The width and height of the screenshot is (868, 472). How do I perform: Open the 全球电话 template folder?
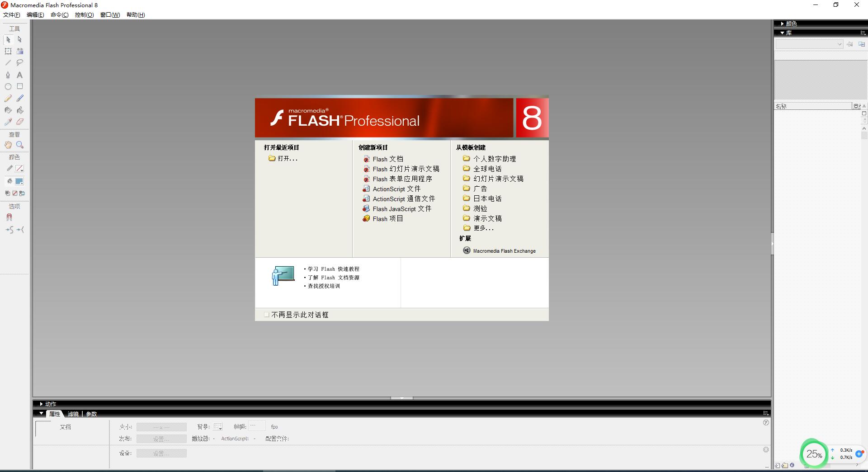[482, 169]
